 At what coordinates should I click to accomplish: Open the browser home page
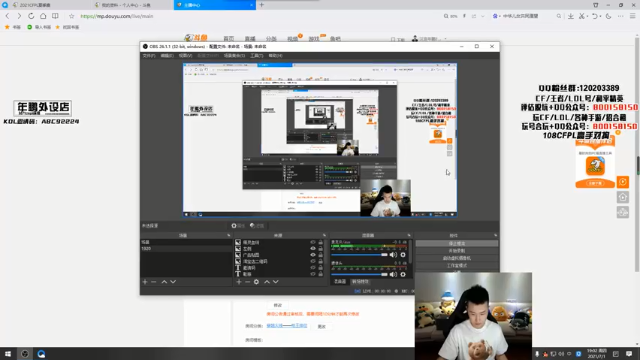click(x=43, y=16)
